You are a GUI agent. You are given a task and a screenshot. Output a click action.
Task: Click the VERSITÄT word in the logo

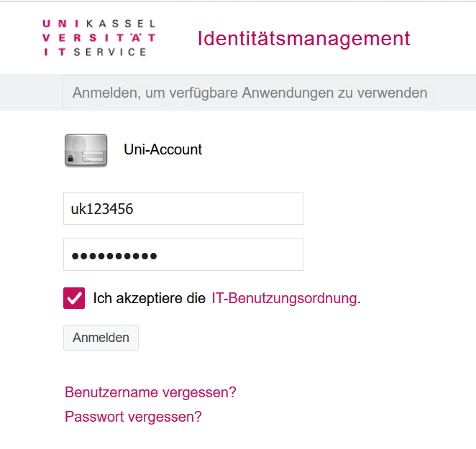99,38
